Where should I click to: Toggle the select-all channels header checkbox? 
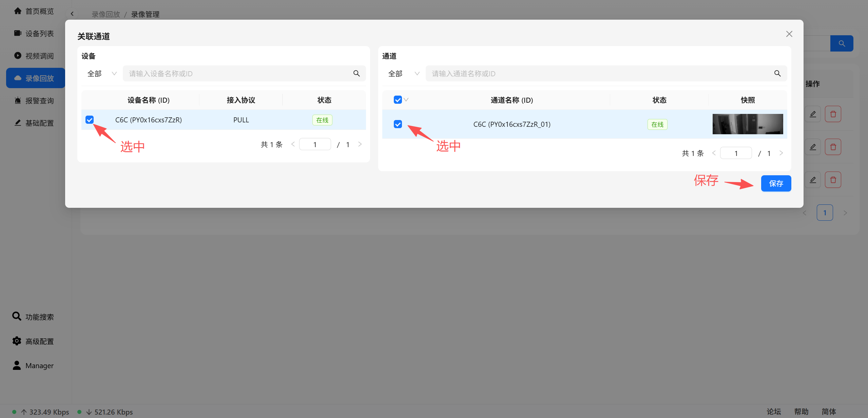[398, 100]
